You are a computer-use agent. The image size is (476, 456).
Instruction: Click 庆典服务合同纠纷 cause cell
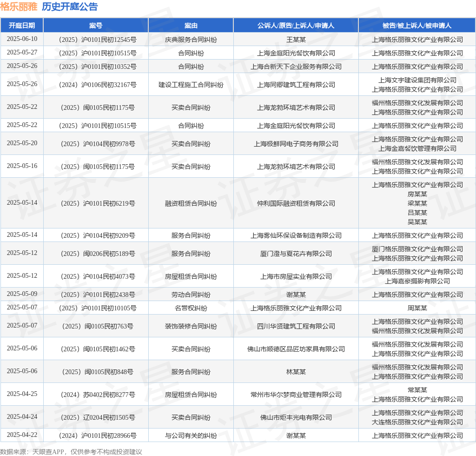pos(191,40)
